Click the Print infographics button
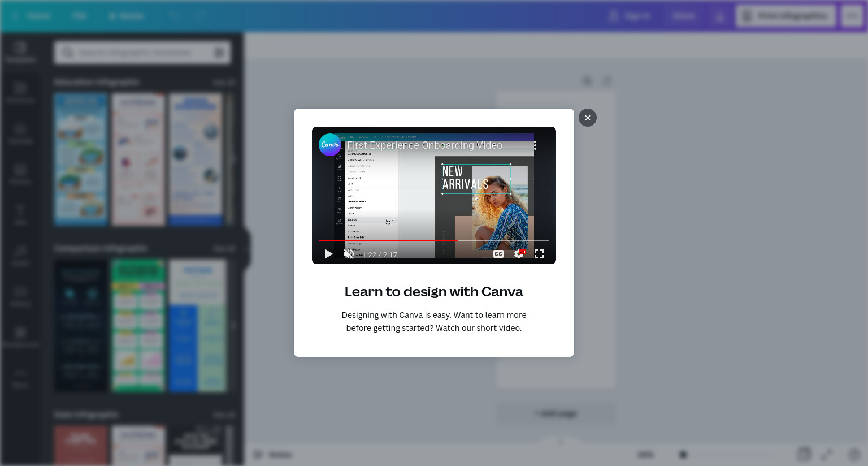The height and width of the screenshot is (466, 868). [x=786, y=16]
